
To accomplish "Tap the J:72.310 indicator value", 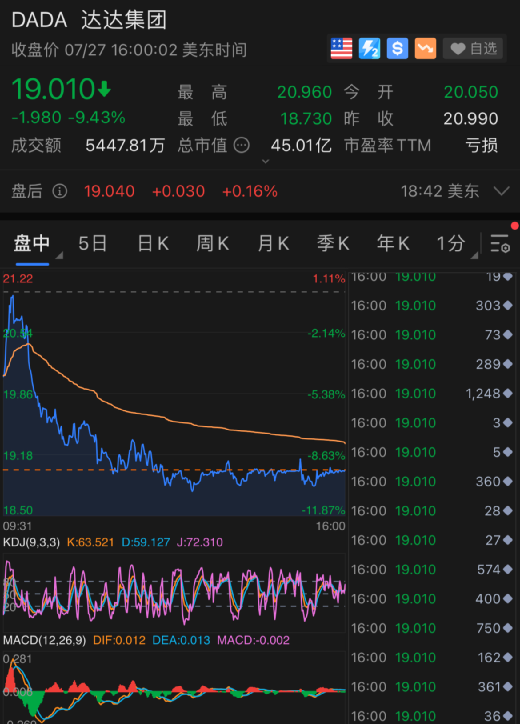I will point(200,542).
